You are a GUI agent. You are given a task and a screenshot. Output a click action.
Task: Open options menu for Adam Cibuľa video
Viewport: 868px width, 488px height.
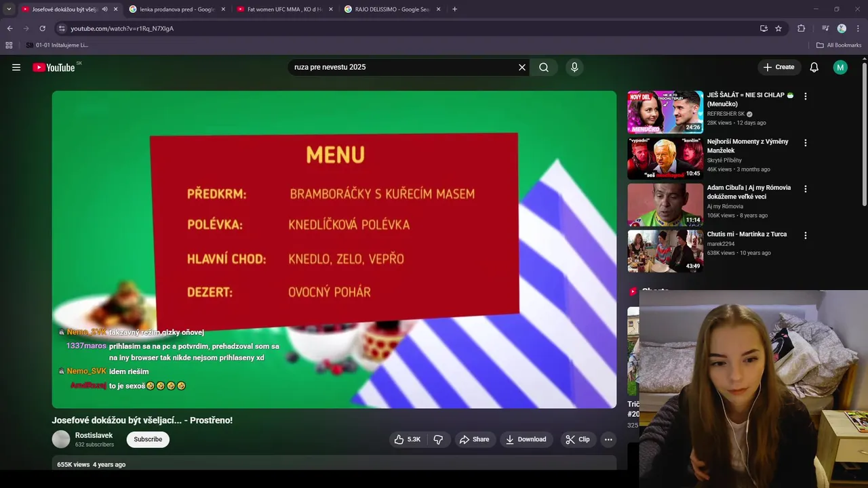click(806, 189)
